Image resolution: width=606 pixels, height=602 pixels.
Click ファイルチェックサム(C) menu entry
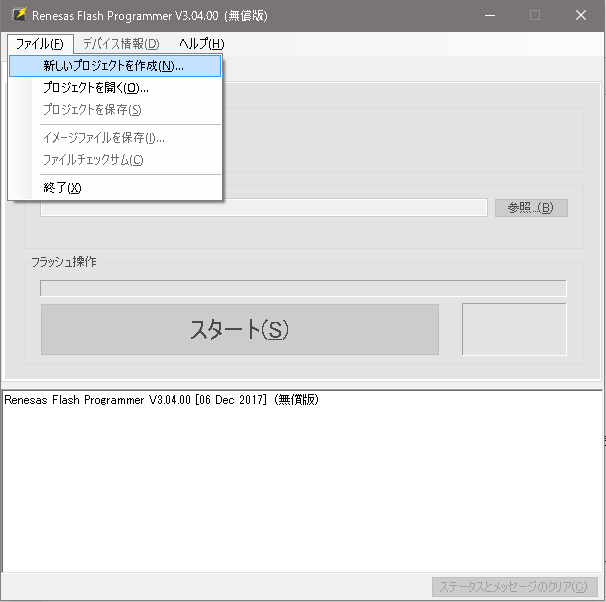coord(115,160)
